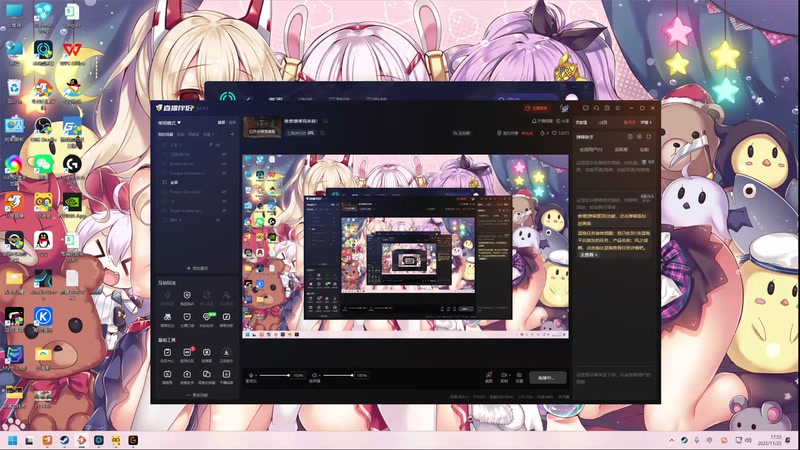Click the microphone icon below the preview
800x450 pixels.
coord(251,376)
